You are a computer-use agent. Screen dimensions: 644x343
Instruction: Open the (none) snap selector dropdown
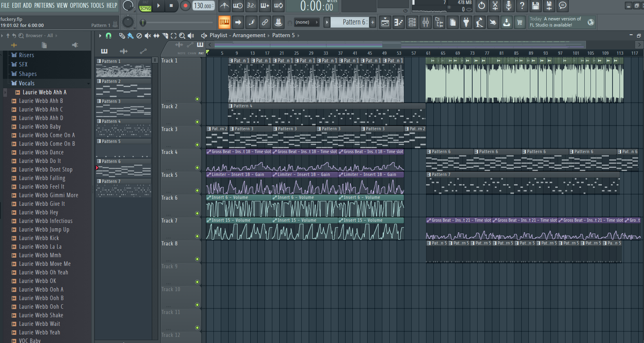coord(306,22)
